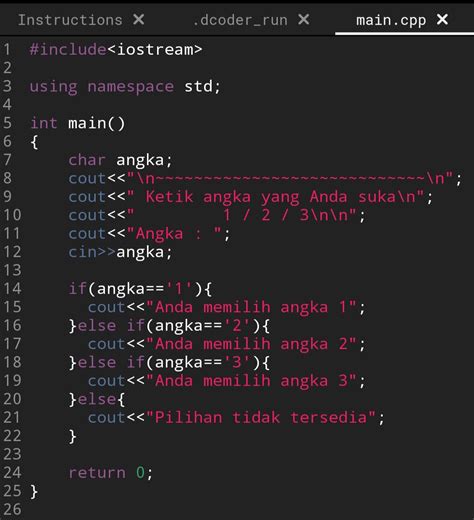Close the Instructions tab
Image resolution: width=474 pixels, height=520 pixels.
click(139, 20)
